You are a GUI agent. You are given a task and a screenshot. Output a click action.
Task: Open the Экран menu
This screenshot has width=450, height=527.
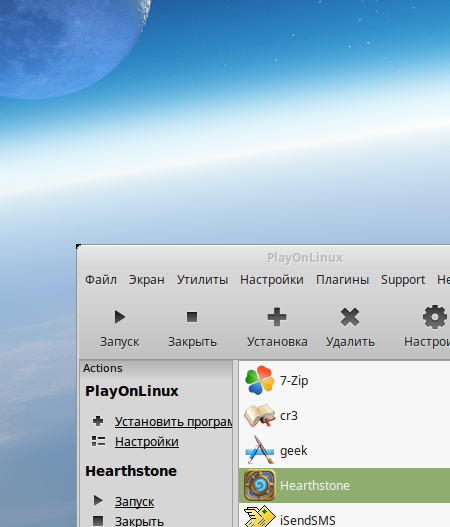click(x=147, y=280)
